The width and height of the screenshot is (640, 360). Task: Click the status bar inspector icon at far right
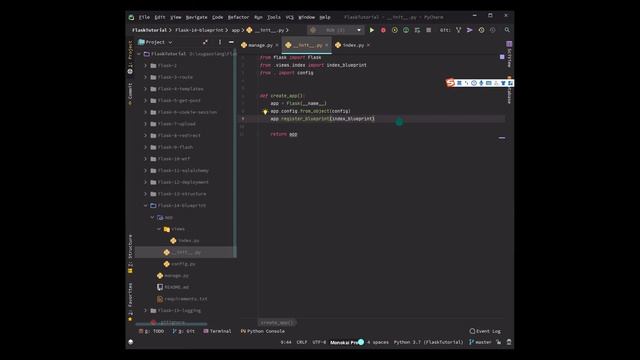(509, 342)
